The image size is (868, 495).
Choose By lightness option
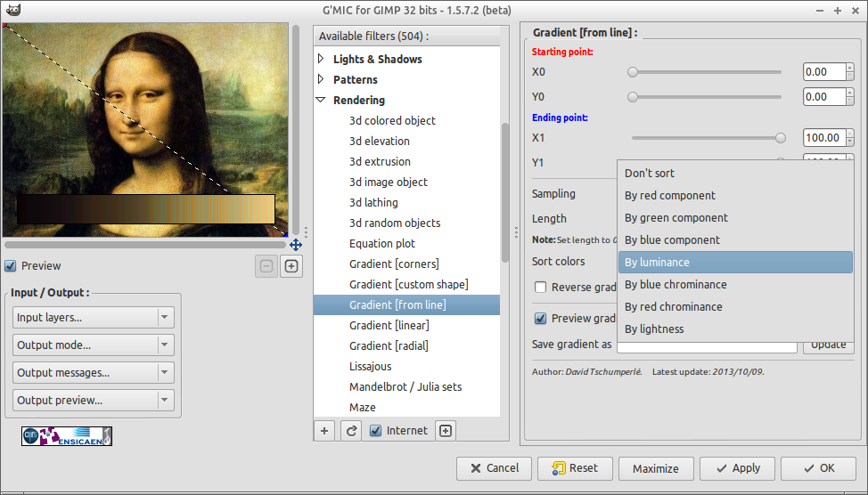click(736, 329)
